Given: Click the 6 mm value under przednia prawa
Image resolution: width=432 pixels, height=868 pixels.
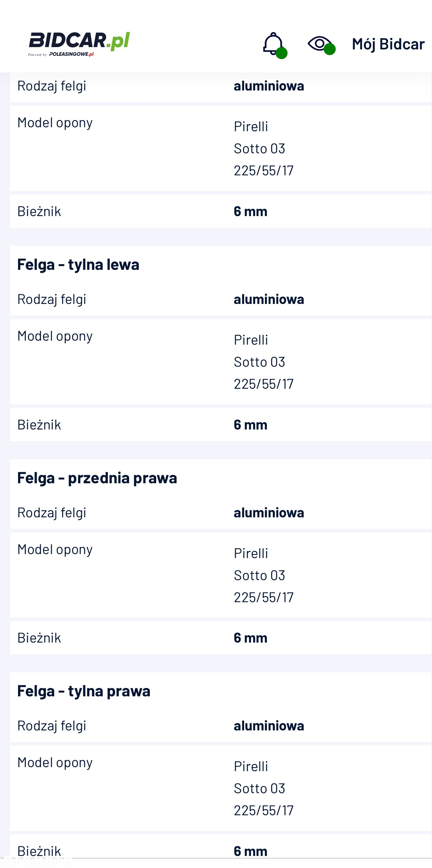Looking at the screenshot, I should [x=250, y=638].
